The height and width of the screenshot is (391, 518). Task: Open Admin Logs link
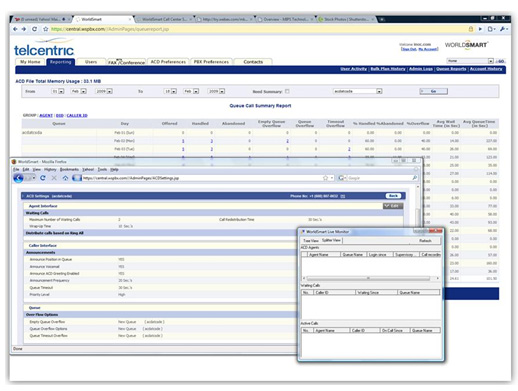[x=421, y=69]
